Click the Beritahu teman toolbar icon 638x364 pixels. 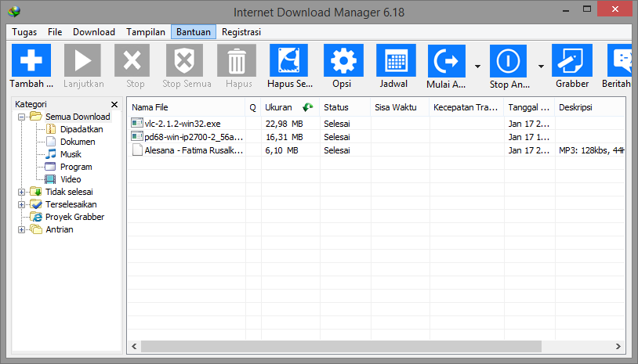tap(619, 60)
